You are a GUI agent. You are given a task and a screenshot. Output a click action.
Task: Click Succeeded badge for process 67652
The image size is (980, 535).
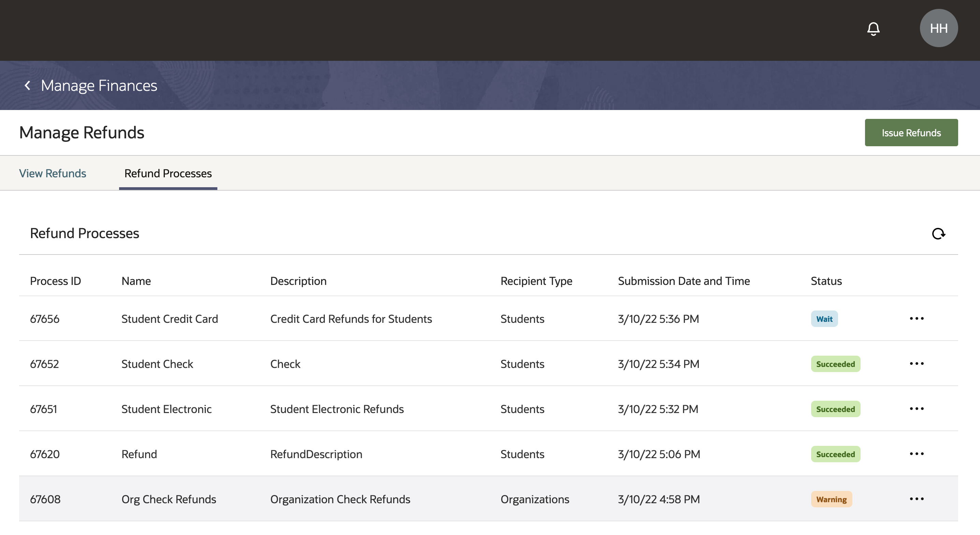click(x=835, y=363)
